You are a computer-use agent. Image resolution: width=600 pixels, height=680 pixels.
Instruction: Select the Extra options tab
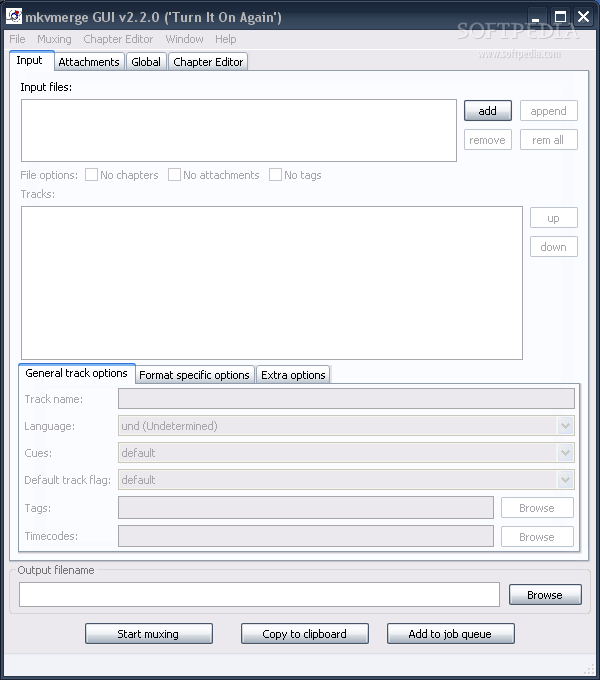[293, 375]
